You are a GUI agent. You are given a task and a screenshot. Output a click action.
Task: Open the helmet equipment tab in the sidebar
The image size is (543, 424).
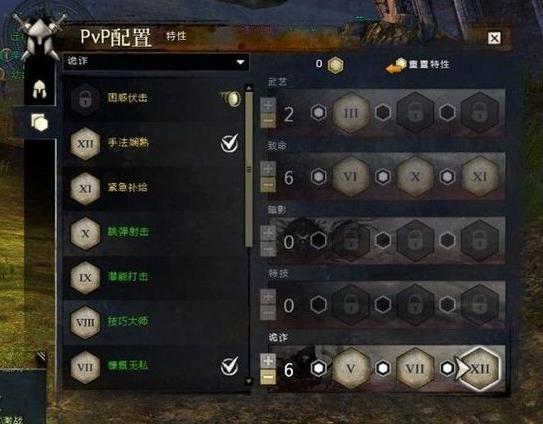[39, 89]
